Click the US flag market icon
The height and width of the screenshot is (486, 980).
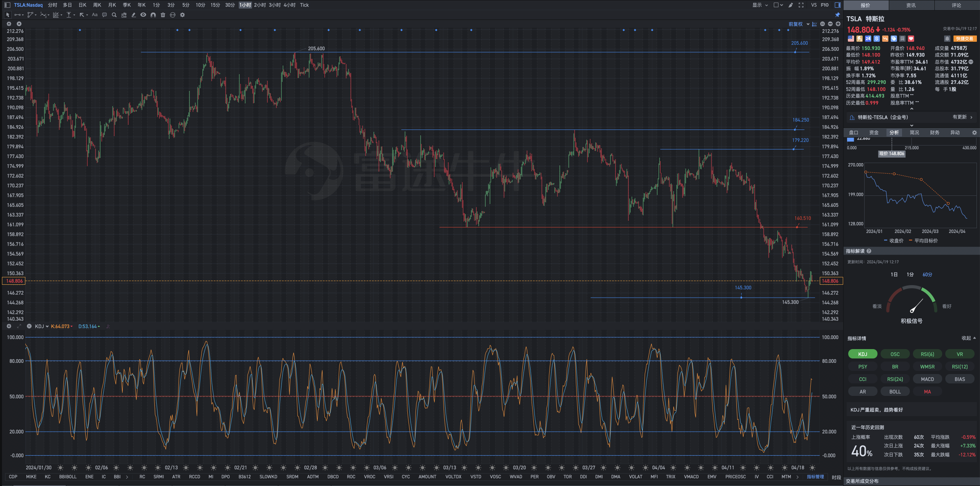(851, 39)
